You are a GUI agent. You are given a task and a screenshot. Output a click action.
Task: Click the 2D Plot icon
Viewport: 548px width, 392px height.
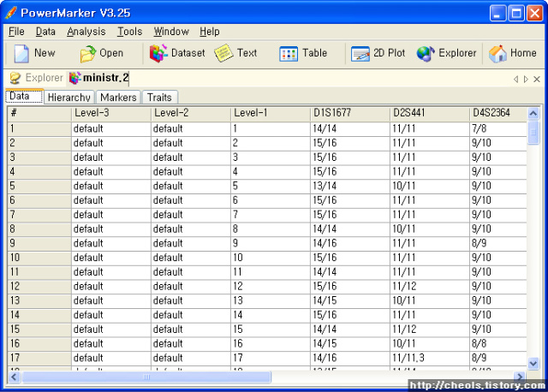pos(360,54)
